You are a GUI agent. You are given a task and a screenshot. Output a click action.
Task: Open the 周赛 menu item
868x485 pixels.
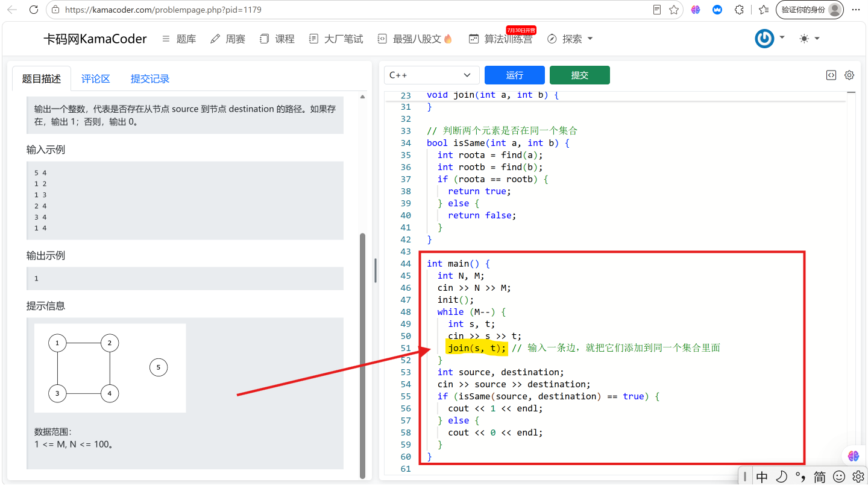pos(228,39)
